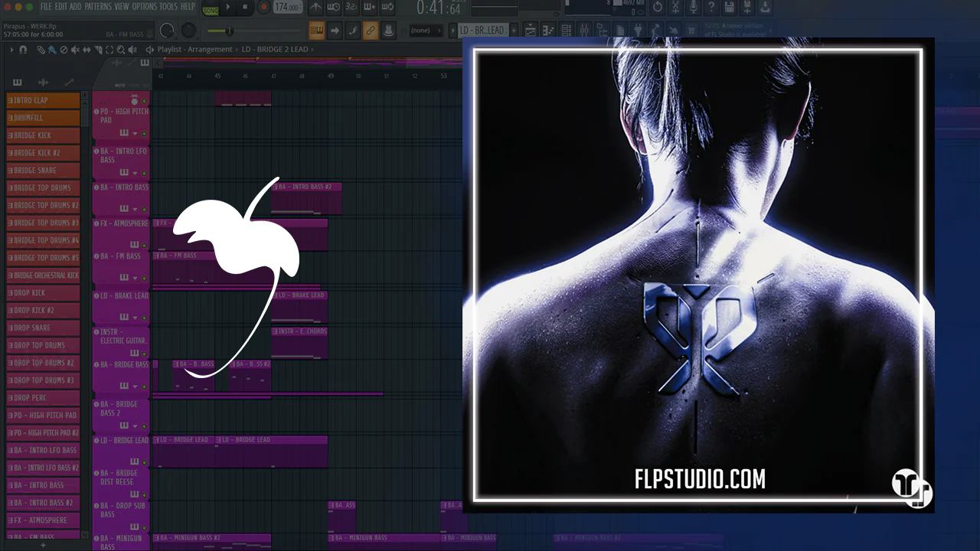Click the record button
The width and height of the screenshot is (980, 551).
click(263, 8)
